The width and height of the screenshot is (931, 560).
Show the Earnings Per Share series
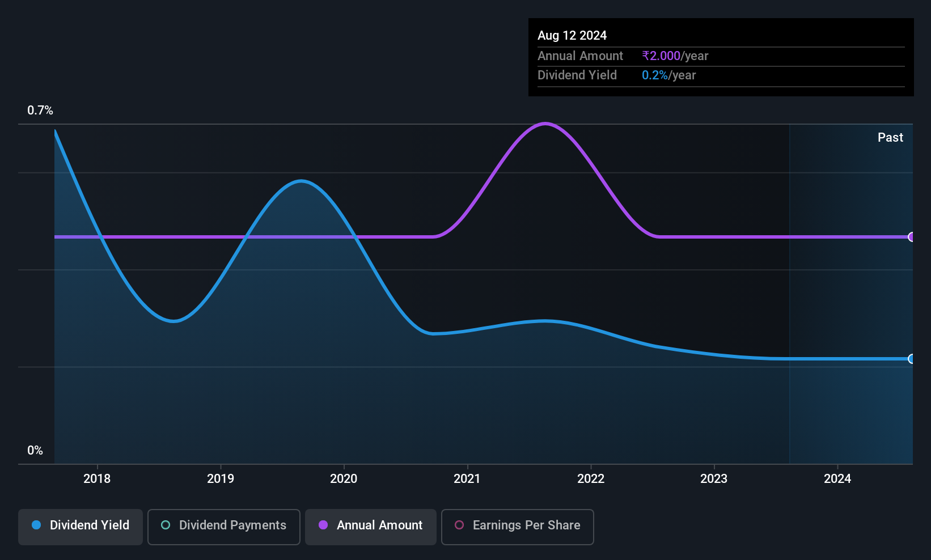[x=518, y=527]
